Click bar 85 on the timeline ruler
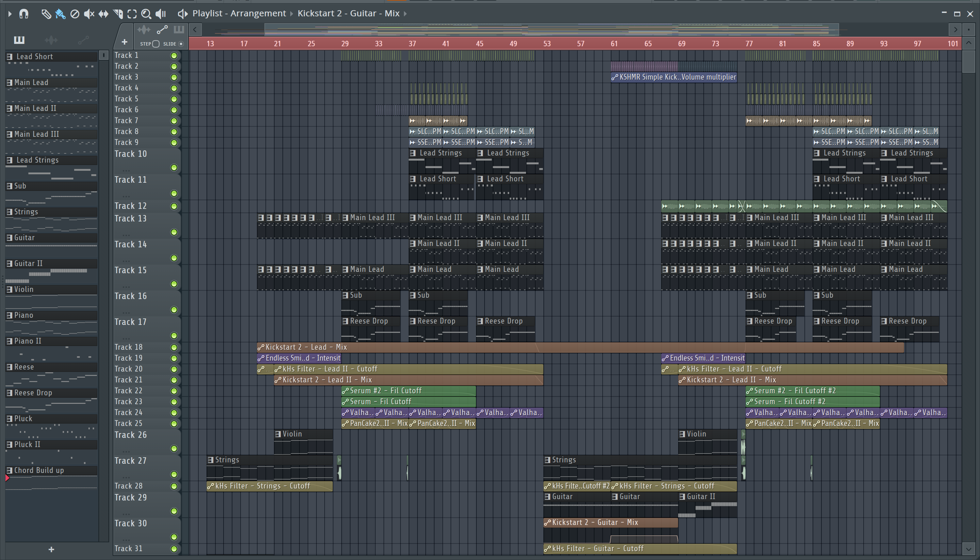Screen dimensions: 980x560 tap(816, 44)
